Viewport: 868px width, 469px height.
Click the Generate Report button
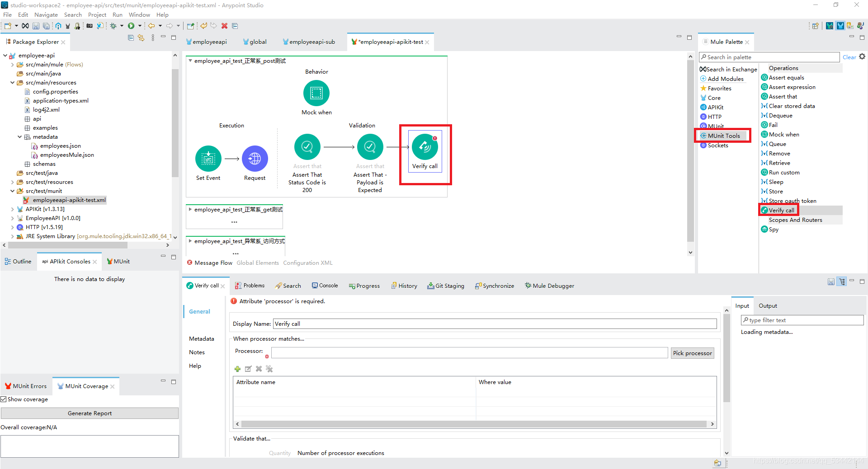coord(90,413)
